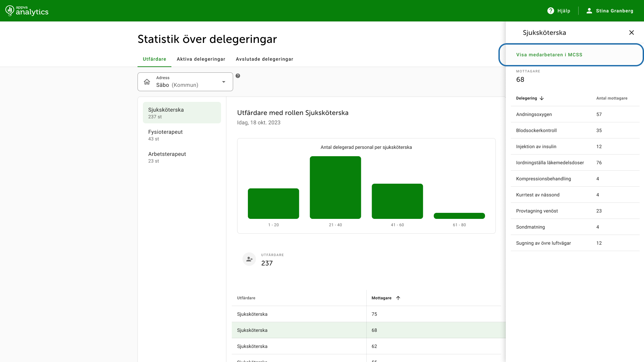This screenshot has height=362, width=644.
Task: Click the user profile icon by Stina Granberg
Action: (589, 11)
